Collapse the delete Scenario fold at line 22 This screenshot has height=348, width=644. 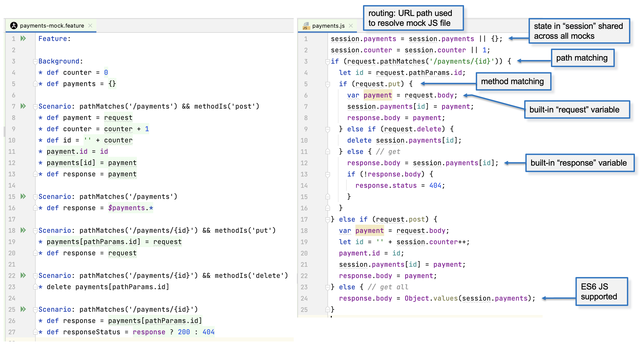tap(35, 276)
